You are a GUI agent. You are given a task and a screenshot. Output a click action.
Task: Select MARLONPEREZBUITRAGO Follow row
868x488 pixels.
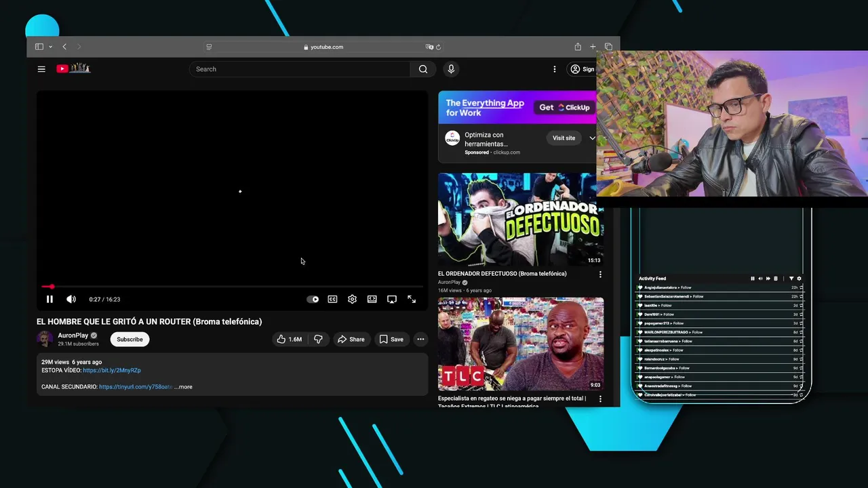pyautogui.click(x=719, y=332)
